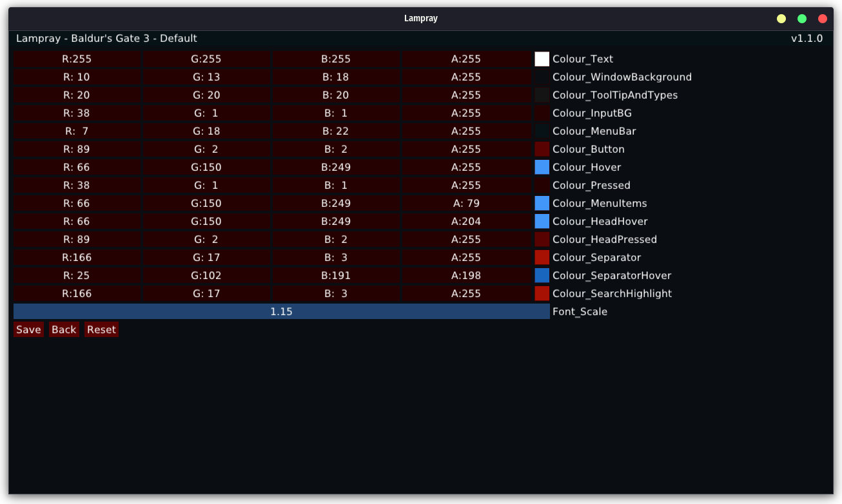Viewport: 842px width, 504px height.
Task: Click the A:198 field of Colour_SeparatorHover
Action: coord(466,275)
